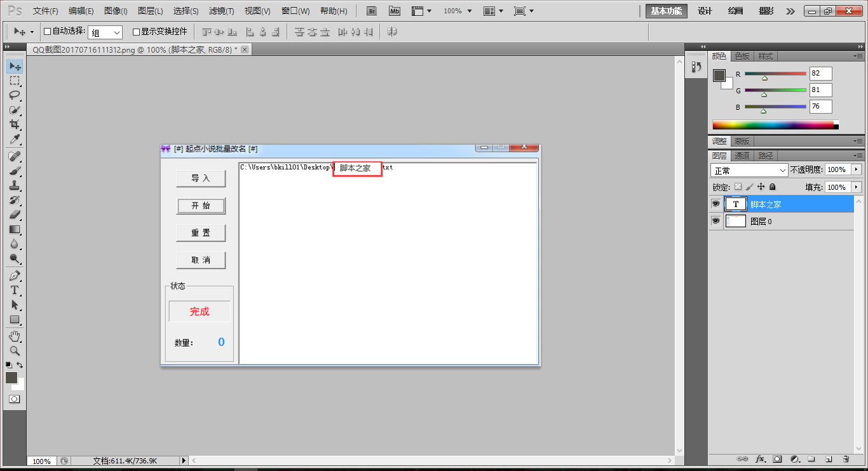Click the foreground color in Color panel
The height and width of the screenshot is (471, 868).
[x=719, y=76]
